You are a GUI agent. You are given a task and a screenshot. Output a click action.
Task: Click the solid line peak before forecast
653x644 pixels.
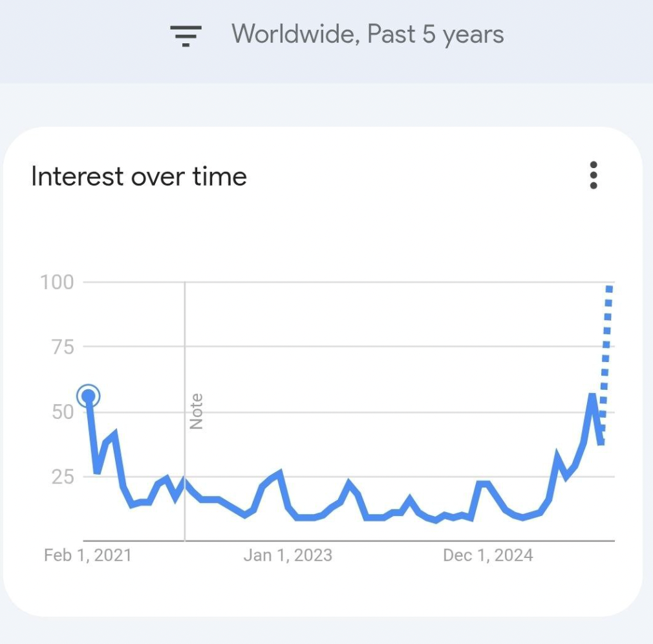(592, 395)
